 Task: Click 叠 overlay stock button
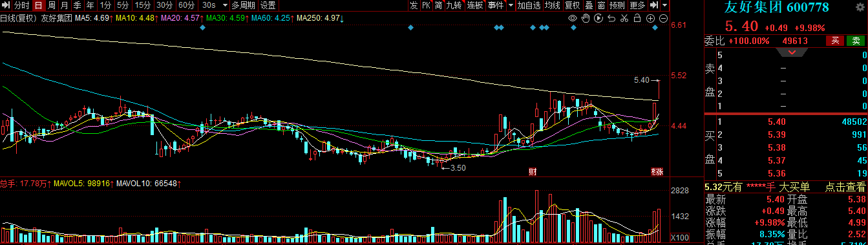589,5
